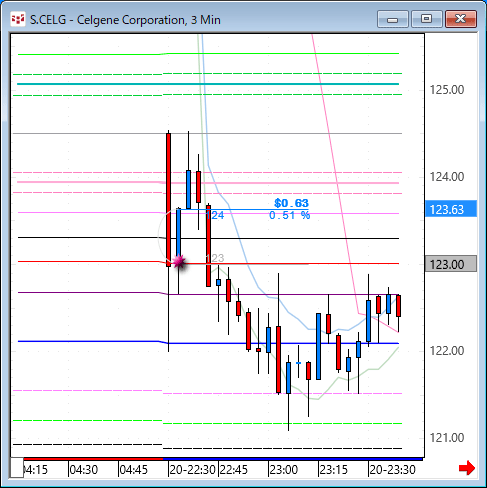The image size is (487, 488).
Task: Click the small box at bottom-left corner
Action: 16,468
